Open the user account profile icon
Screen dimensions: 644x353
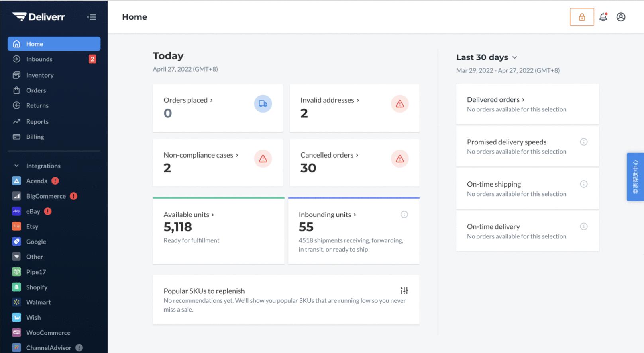(x=621, y=17)
